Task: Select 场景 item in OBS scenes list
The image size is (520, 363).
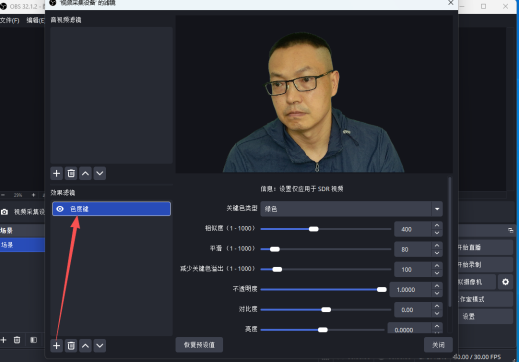Action: click(22, 245)
